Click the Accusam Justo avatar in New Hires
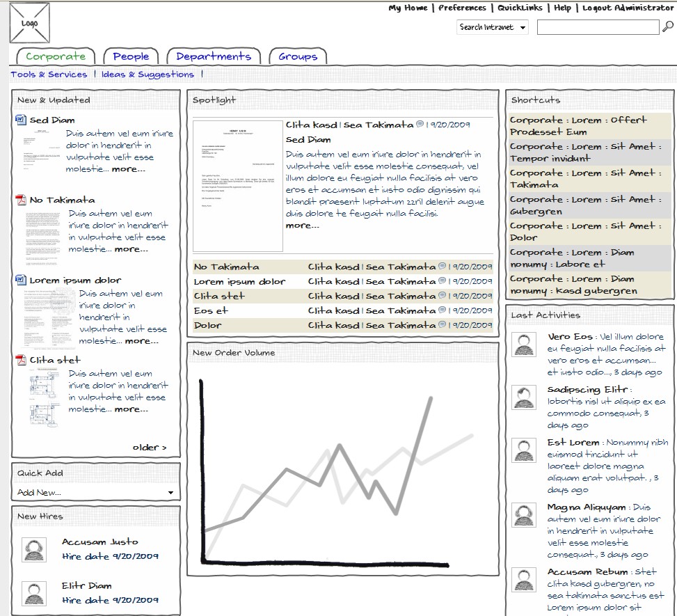 pyautogui.click(x=34, y=549)
